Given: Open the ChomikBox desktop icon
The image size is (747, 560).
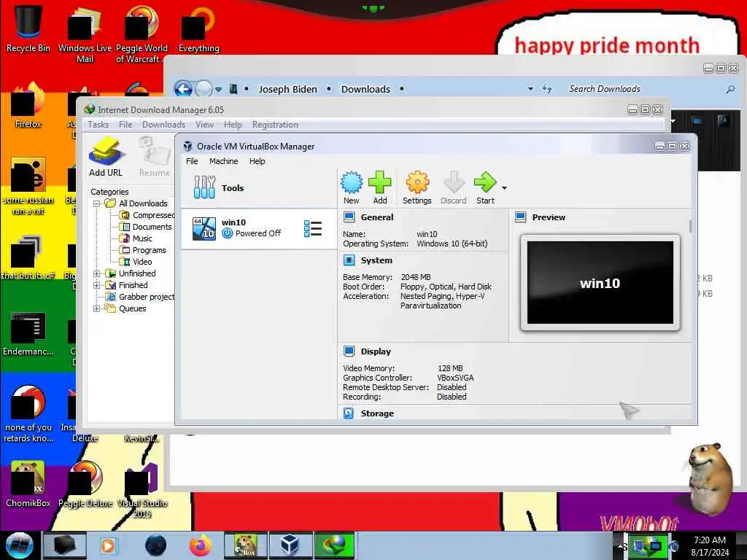Looking at the screenshot, I should (28, 484).
